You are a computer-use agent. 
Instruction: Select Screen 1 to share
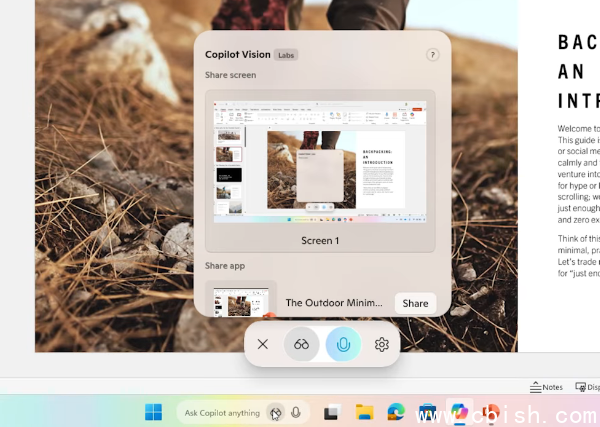pyautogui.click(x=320, y=170)
